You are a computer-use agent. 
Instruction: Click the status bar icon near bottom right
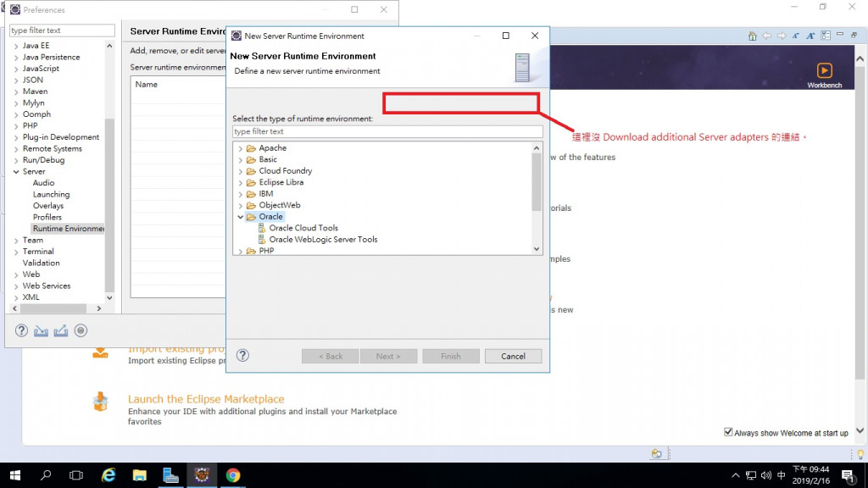point(657,454)
